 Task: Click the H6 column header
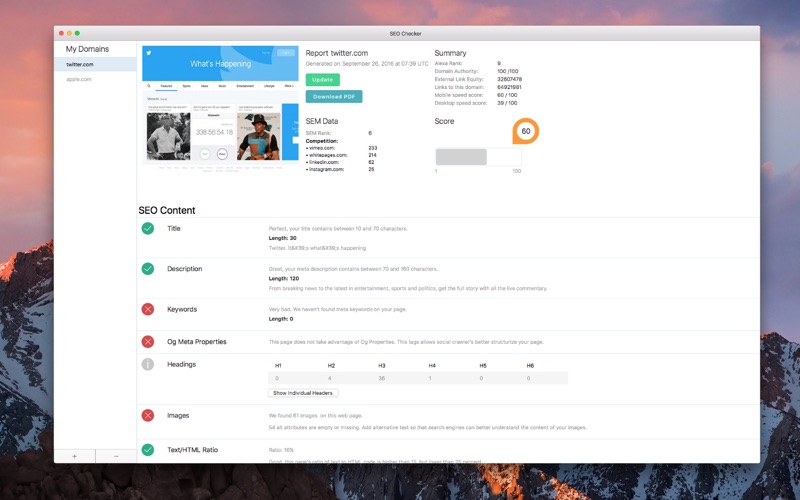(530, 366)
